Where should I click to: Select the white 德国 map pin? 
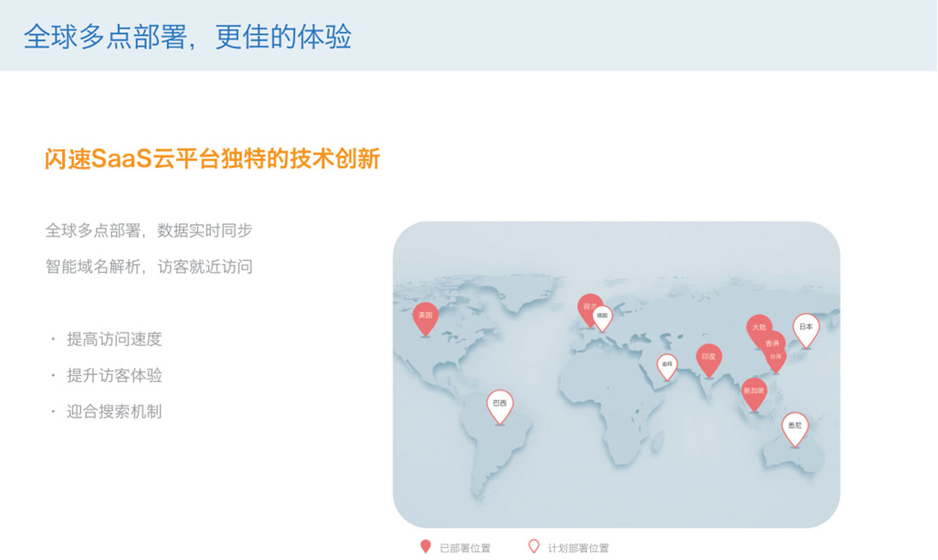tap(603, 316)
